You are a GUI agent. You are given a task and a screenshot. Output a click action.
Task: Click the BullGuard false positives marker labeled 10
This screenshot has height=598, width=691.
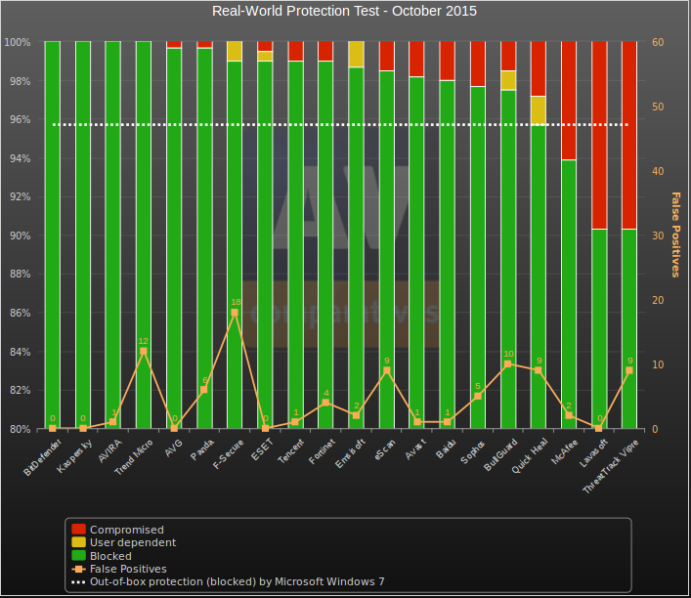pos(508,364)
